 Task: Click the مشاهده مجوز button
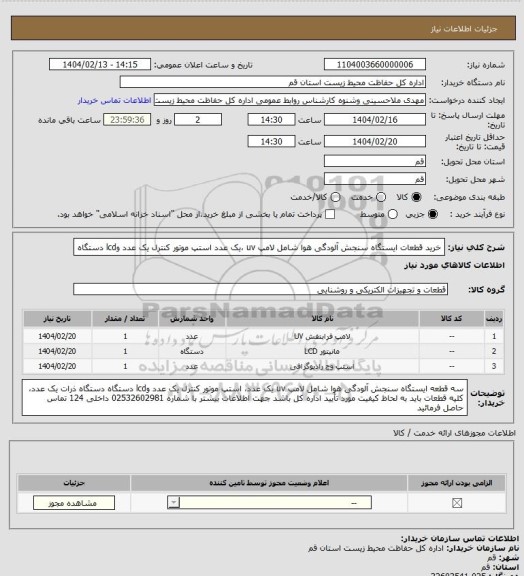(74, 503)
